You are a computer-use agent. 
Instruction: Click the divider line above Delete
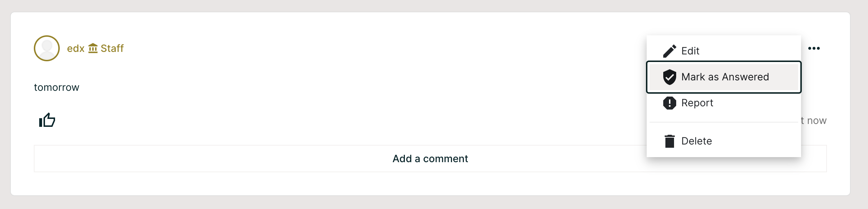pos(723,122)
